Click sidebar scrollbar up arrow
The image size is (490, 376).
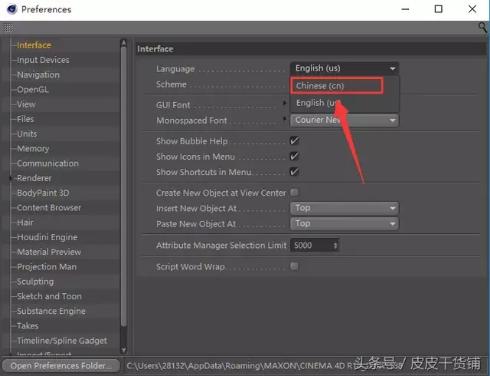pyautogui.click(x=124, y=43)
